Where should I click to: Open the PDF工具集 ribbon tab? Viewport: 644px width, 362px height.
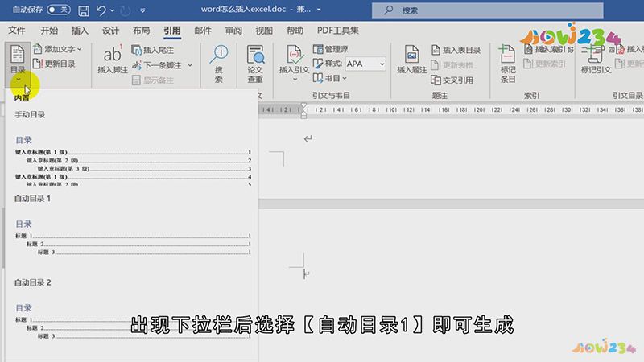click(x=338, y=31)
